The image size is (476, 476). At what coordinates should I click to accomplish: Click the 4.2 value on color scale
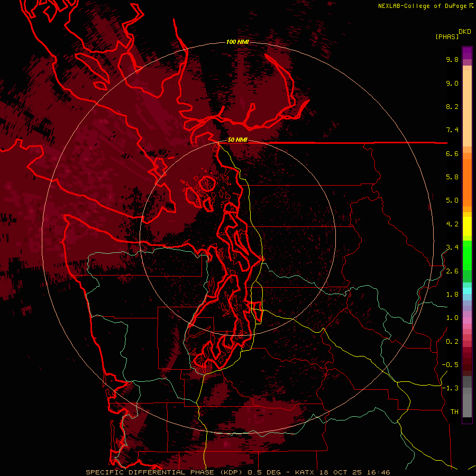(452, 224)
